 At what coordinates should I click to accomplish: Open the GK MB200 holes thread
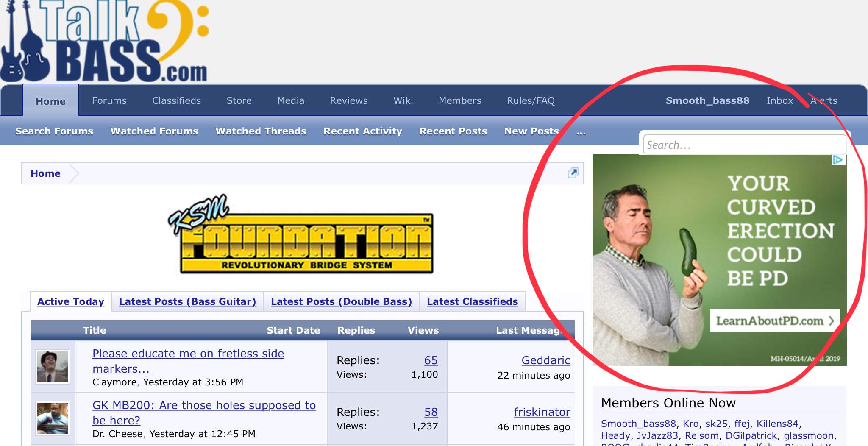(x=204, y=413)
